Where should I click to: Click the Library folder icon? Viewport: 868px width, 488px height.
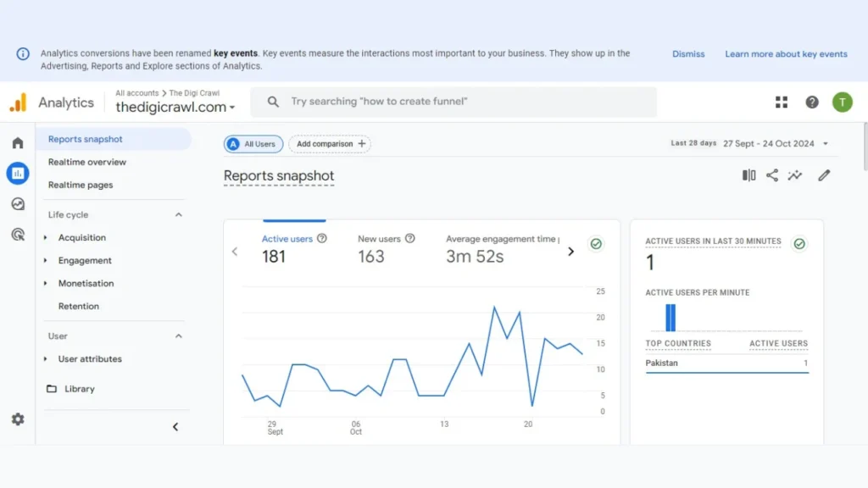52,389
